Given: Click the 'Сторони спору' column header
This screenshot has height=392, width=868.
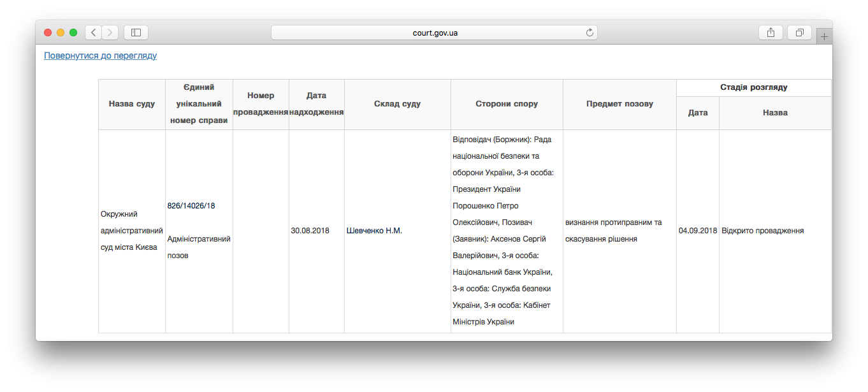Looking at the screenshot, I should 507,104.
